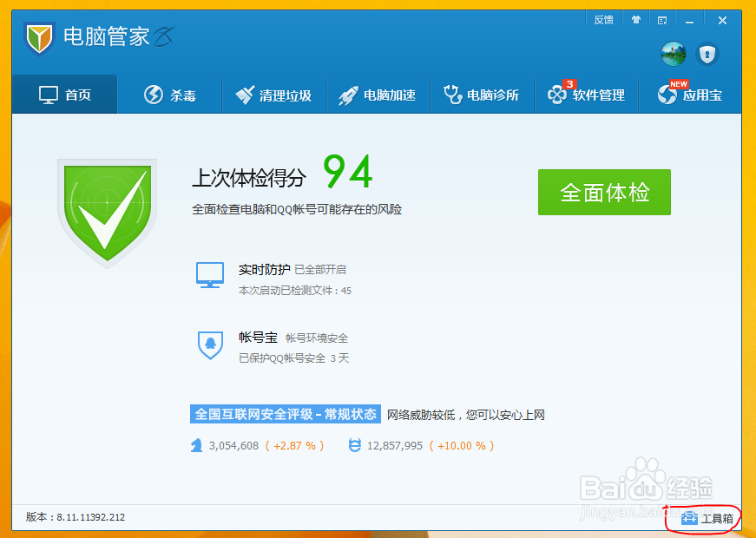Open the skin (t-shirt) icon
The width and height of the screenshot is (756, 538).
click(636, 20)
